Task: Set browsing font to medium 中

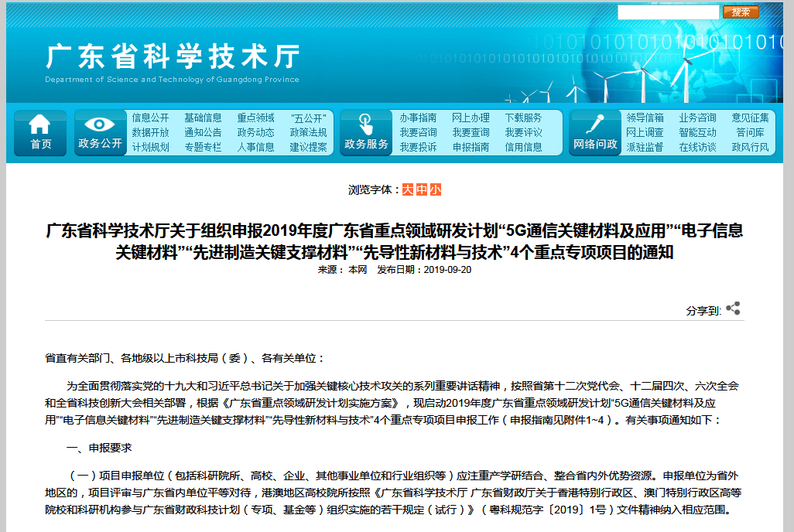Action: (421, 189)
